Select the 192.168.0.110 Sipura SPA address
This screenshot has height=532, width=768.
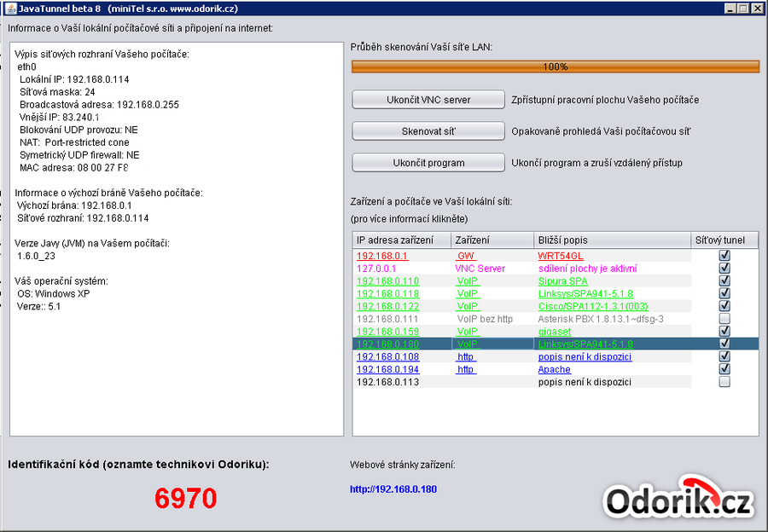point(387,280)
